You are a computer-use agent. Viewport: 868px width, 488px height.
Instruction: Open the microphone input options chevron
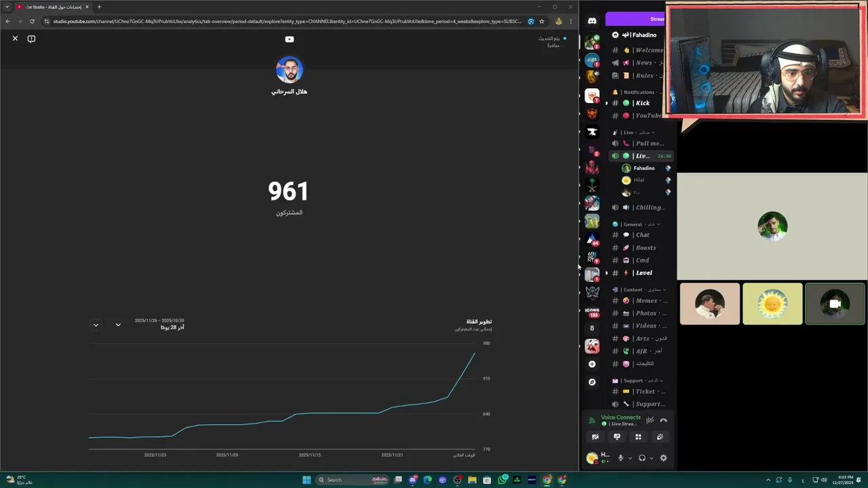pyautogui.click(x=630, y=458)
